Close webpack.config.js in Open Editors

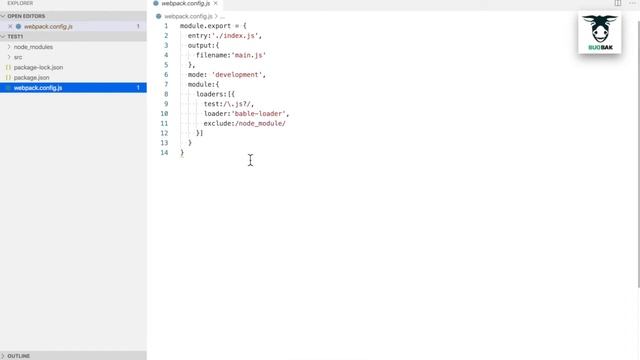10,27
